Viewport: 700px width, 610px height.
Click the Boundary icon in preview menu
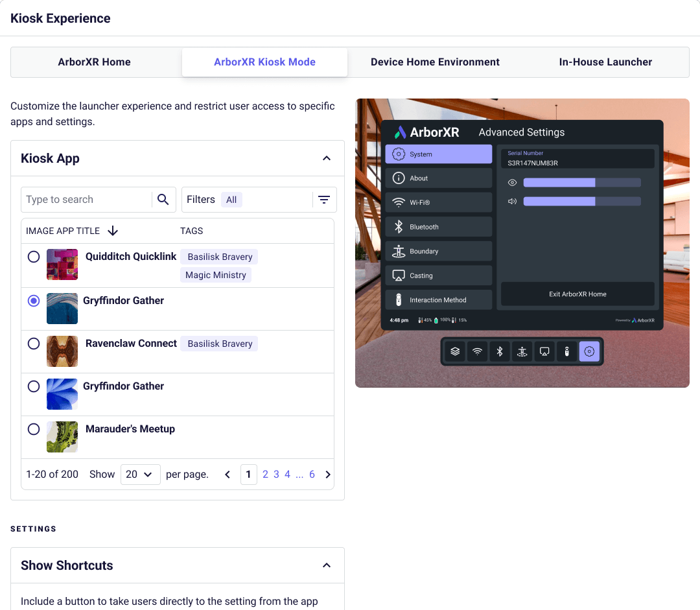pyautogui.click(x=398, y=251)
